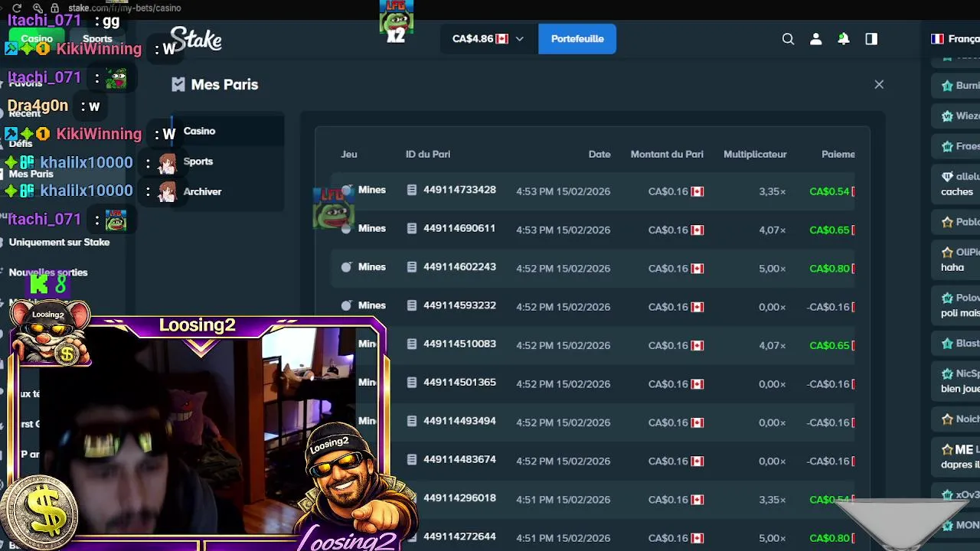Open bet ID 449114602243 receipt icon
The image size is (980, 551).
pos(412,267)
